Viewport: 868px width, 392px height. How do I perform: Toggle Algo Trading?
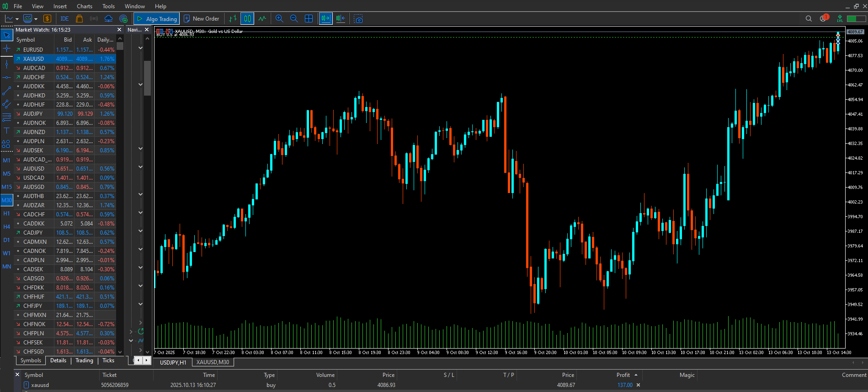pyautogui.click(x=157, y=19)
